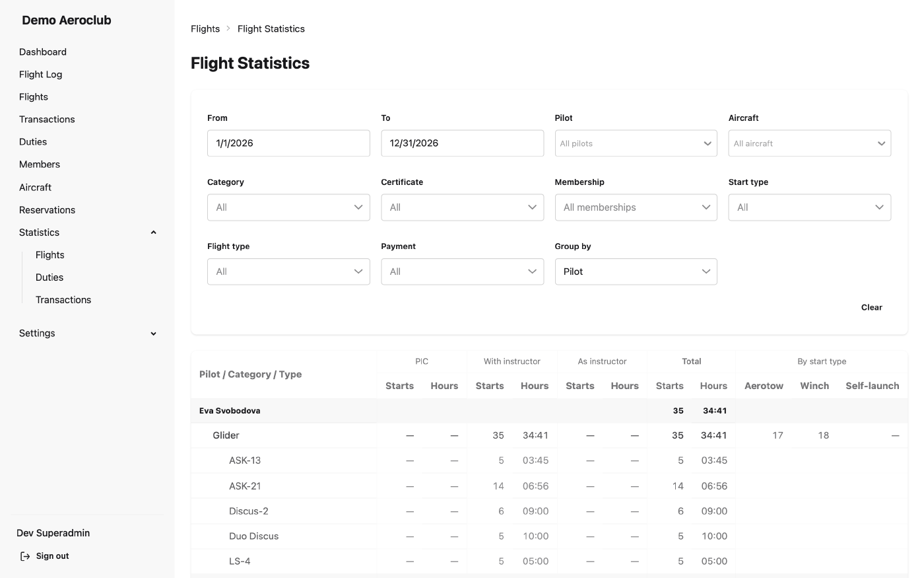Click Glider aerotow count 17
Screen dimensions: 924x578
(x=777, y=435)
